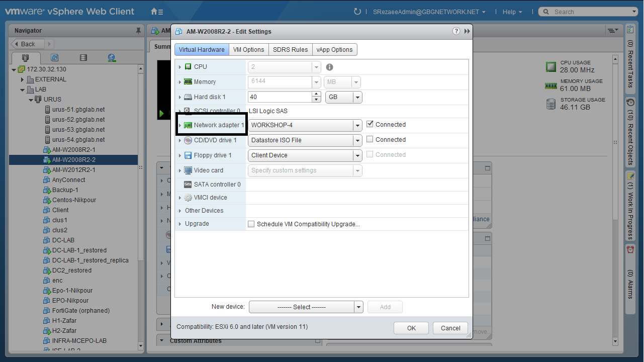Click the Hard disk size increment arrow
The width and height of the screenshot is (644, 362).
coord(316,94)
